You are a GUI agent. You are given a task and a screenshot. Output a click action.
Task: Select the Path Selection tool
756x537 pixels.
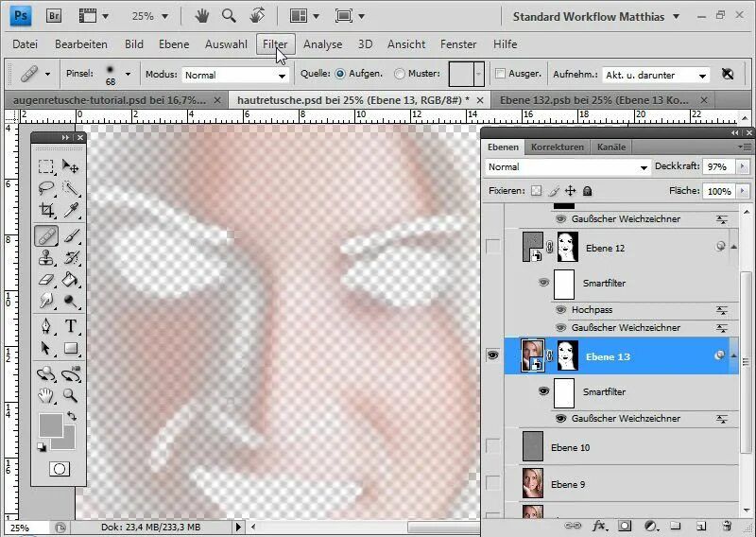(45, 348)
